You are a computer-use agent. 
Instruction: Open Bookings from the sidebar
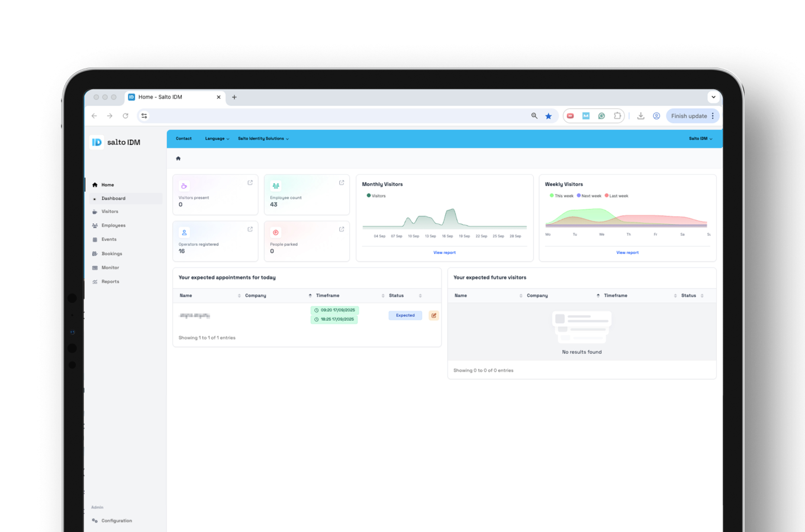[x=111, y=254]
